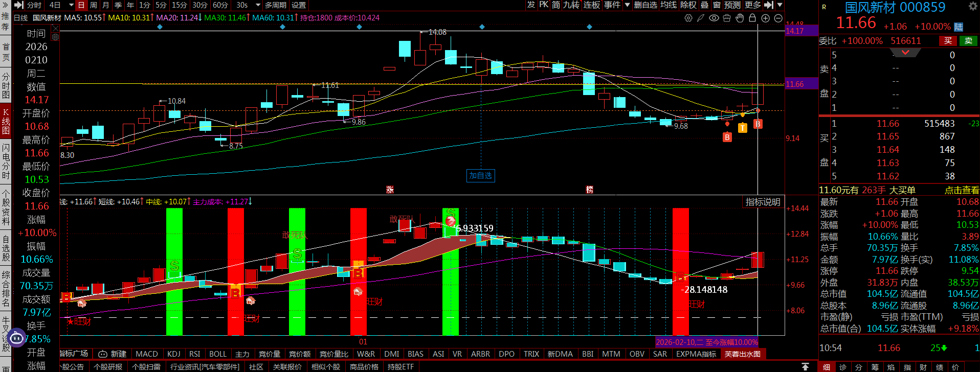The height and width of the screenshot is (372, 980).
Task: Click the double-arrow expand icon at top-left
Action: point(4,4)
